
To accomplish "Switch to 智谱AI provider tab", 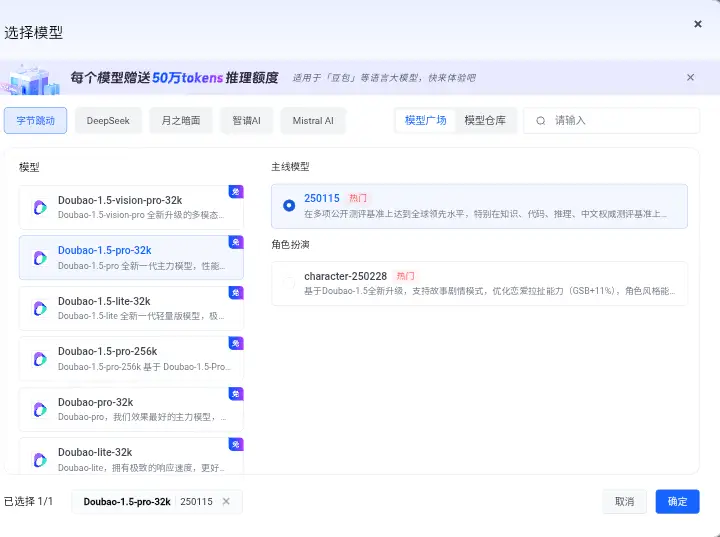I will pyautogui.click(x=246, y=120).
